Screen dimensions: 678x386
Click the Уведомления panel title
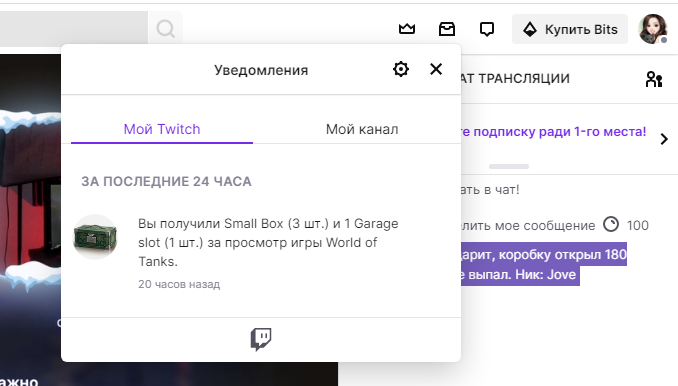(261, 70)
